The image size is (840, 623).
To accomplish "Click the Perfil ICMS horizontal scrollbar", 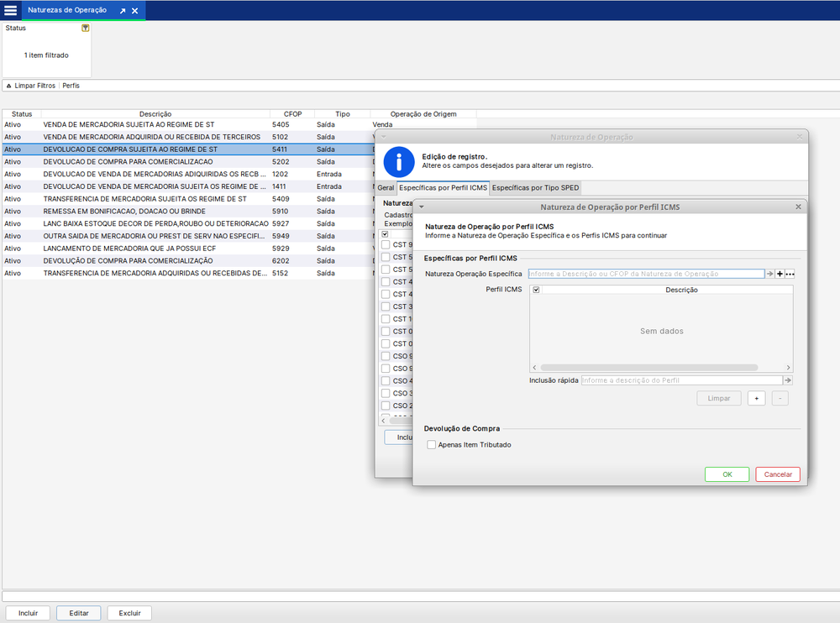I will click(648, 368).
